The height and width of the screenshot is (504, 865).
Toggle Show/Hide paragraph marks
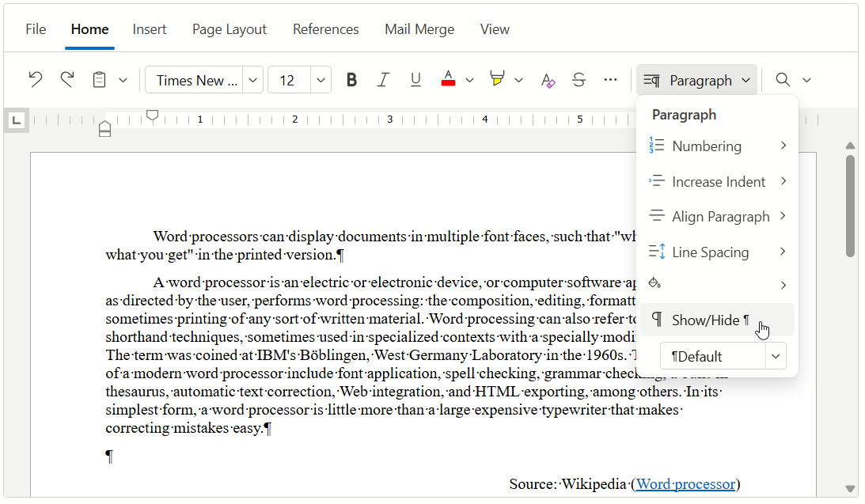711,320
